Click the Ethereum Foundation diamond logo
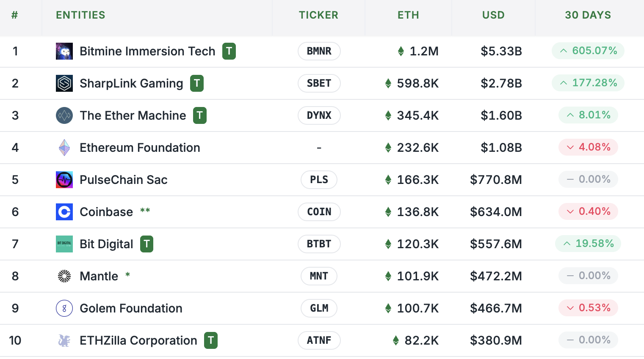Viewport: 644px width, 359px height. point(64,148)
